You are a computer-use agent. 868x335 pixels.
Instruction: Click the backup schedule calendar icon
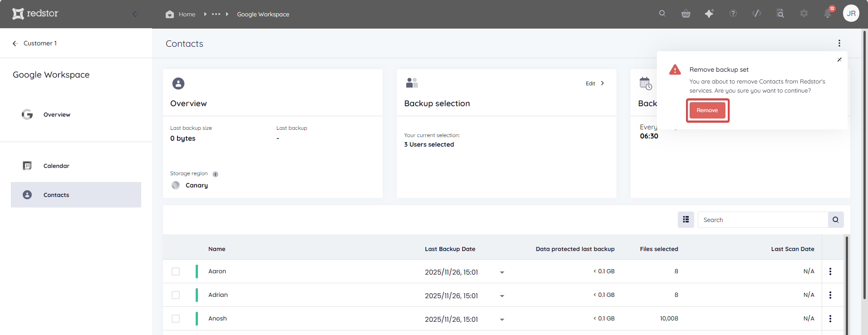pyautogui.click(x=646, y=84)
